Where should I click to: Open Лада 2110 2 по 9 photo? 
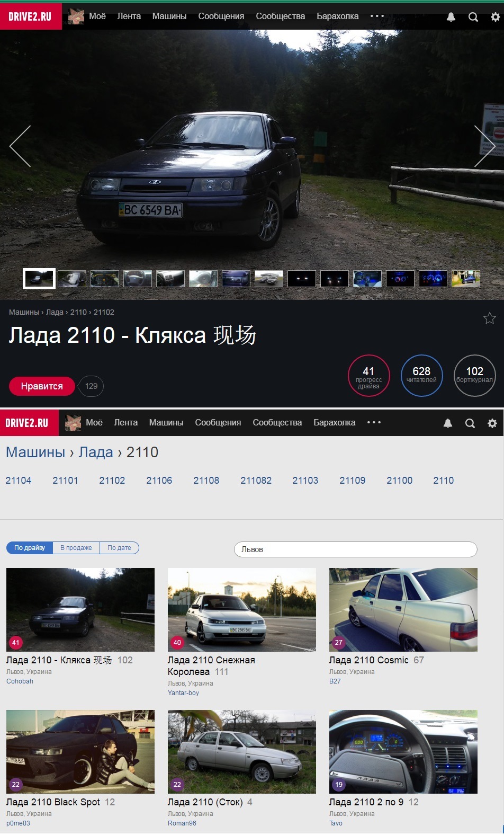point(403,752)
